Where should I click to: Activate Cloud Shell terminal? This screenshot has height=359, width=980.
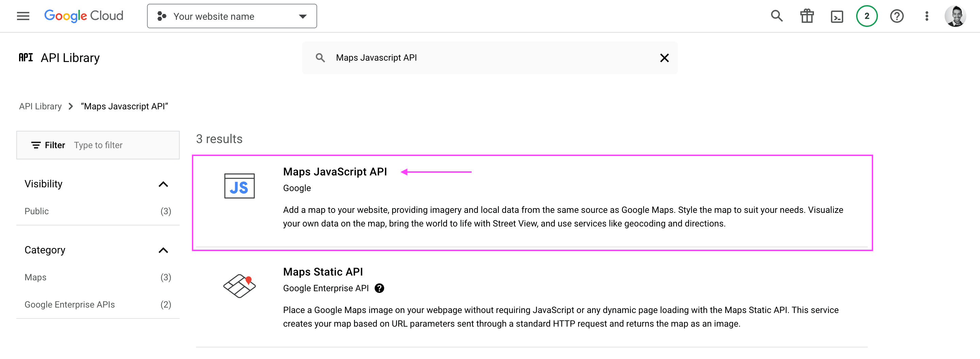point(837,16)
